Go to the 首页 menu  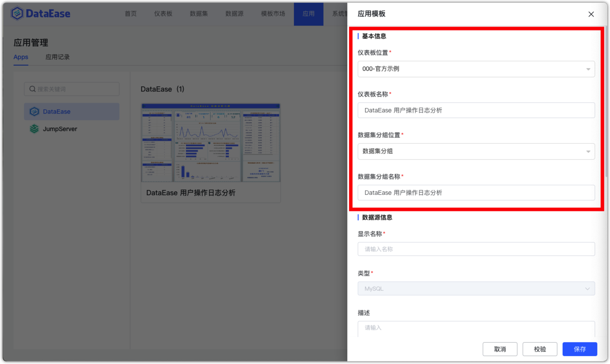coord(131,13)
